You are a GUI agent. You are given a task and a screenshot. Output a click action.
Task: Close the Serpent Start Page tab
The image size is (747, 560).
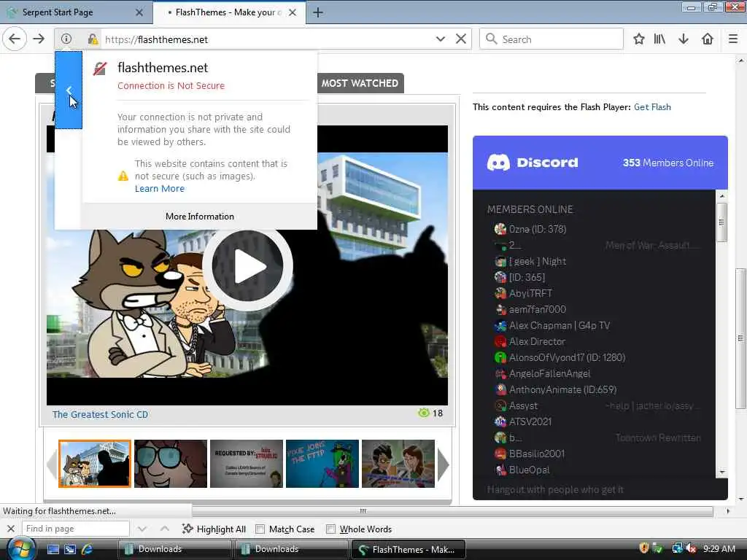coord(139,12)
